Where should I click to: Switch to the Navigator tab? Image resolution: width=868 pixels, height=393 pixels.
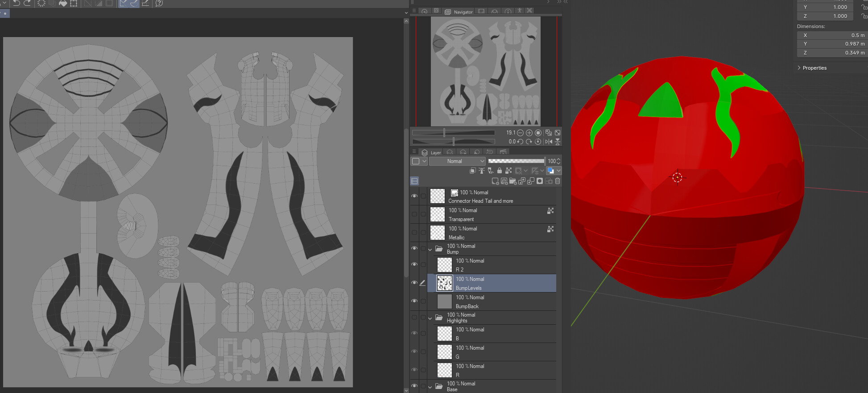coord(459,12)
